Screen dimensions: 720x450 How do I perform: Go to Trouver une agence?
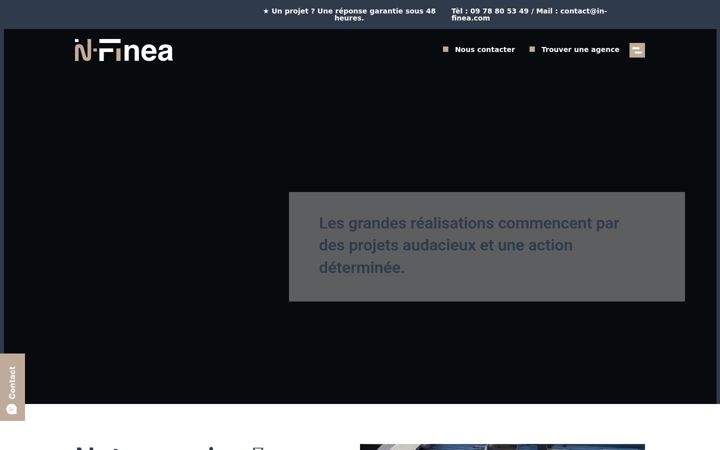coord(580,50)
